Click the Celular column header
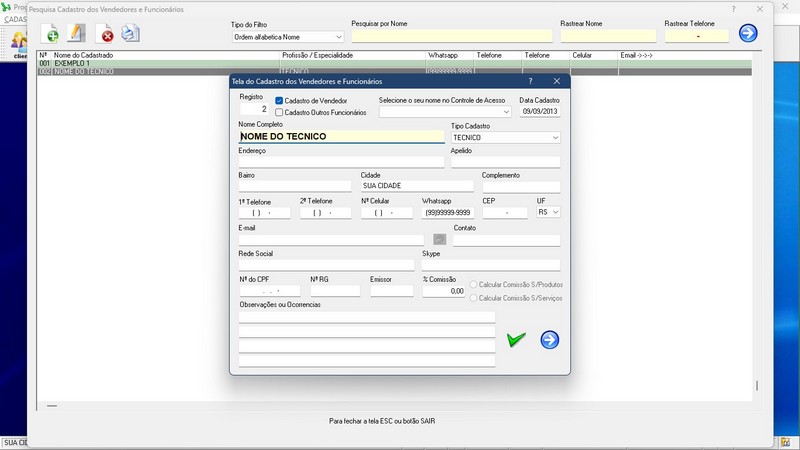 coord(582,55)
